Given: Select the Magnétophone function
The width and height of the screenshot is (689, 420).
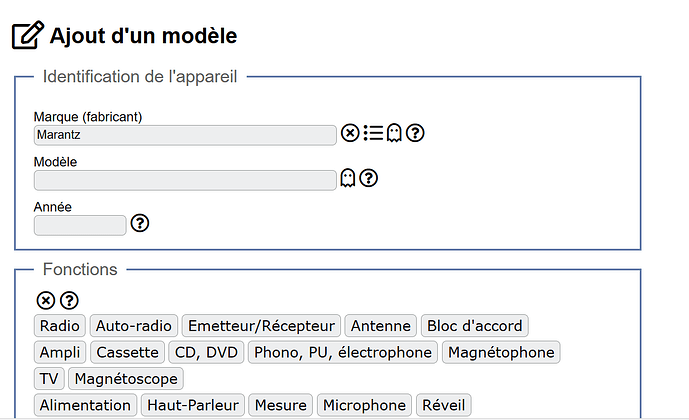Looking at the screenshot, I should pyautogui.click(x=501, y=352).
